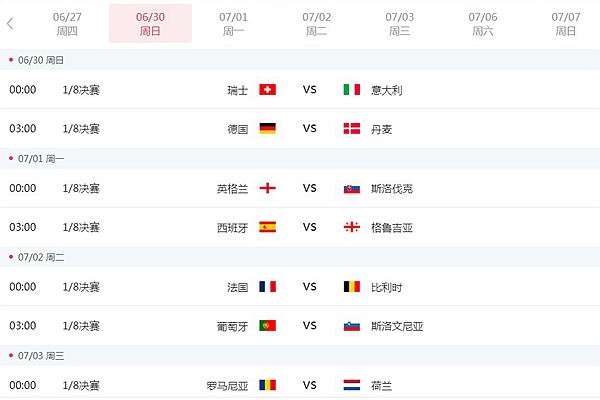Click the Slovakia flag icon
The width and height of the screenshot is (600, 400).
pos(352,189)
